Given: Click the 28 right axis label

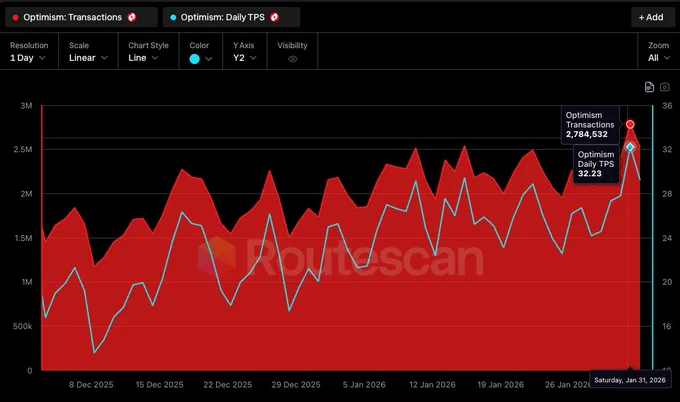Looking at the screenshot, I should coord(667,194).
